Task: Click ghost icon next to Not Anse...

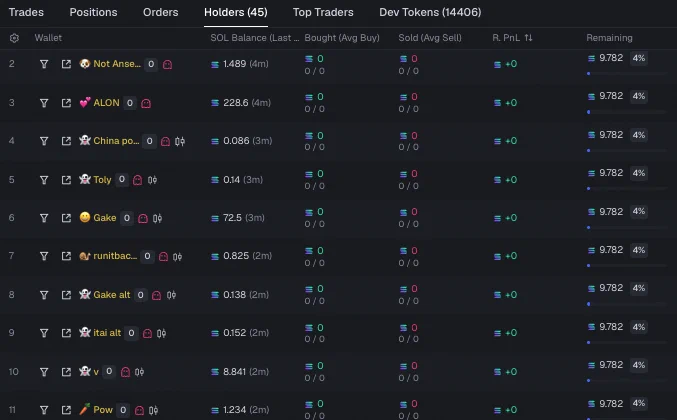Action: point(168,65)
